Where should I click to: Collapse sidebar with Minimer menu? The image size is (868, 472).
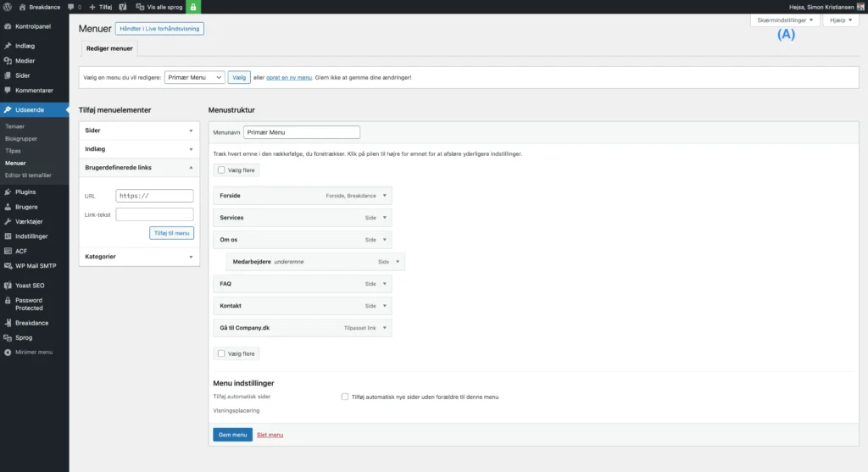point(33,352)
